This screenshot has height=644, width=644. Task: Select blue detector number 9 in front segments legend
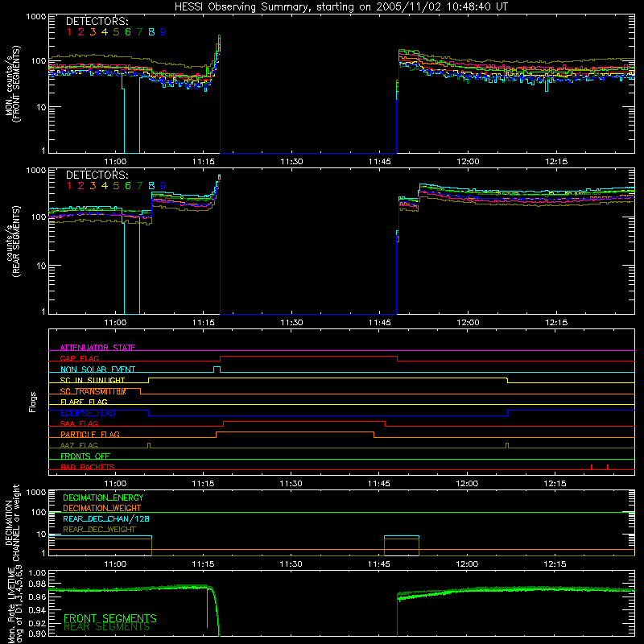(x=163, y=32)
